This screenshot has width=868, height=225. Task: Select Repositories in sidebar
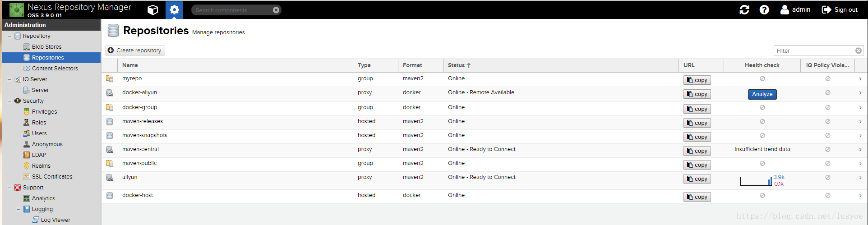(51, 58)
